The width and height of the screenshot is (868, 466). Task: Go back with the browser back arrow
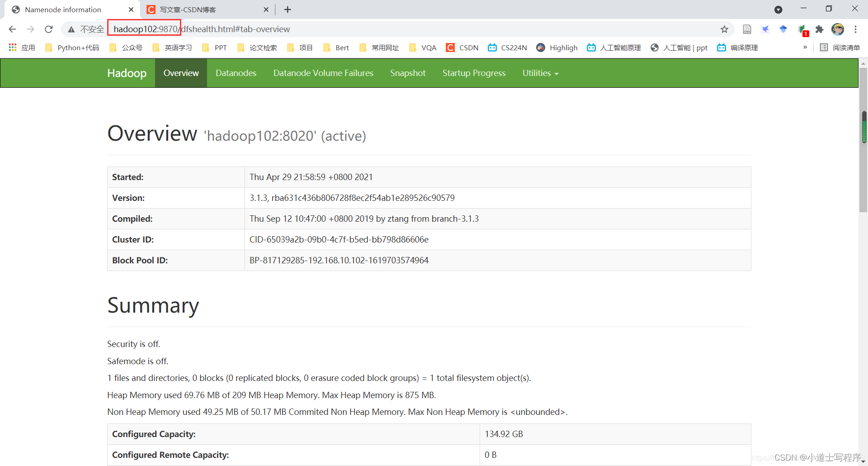[12, 29]
